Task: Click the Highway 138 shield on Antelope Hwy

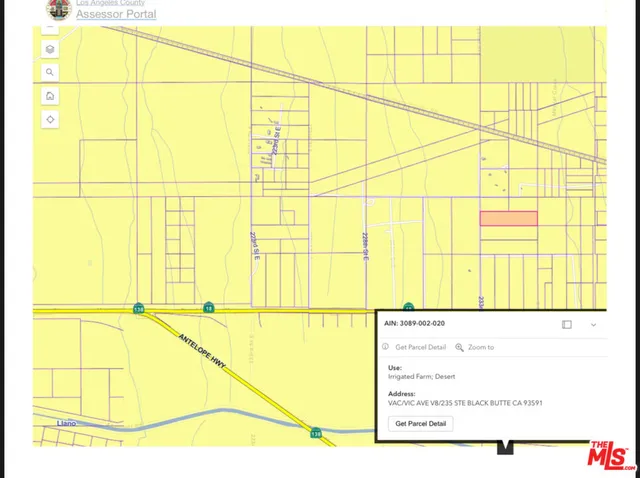Action: click(316, 432)
